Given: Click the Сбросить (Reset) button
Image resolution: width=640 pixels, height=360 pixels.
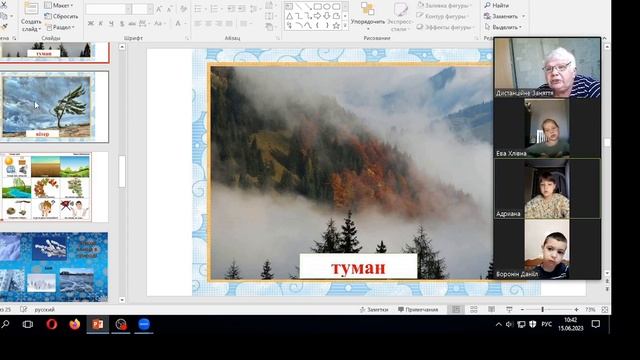Looking at the screenshot, I should pyautogui.click(x=61, y=16).
